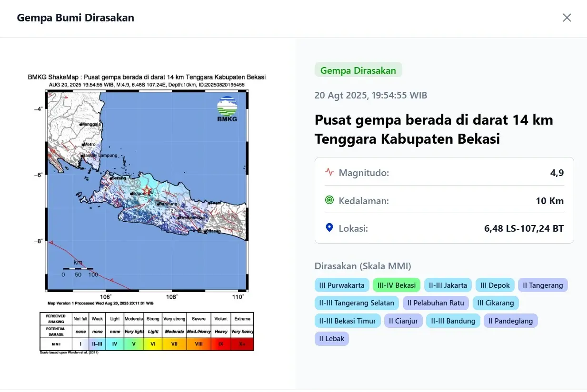
Task: Click the blue Lokasi map pin icon
Action: (329, 228)
